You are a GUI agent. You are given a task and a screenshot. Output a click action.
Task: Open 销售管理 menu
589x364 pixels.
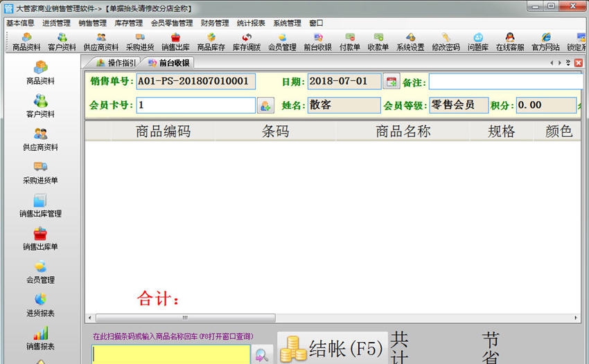pyautogui.click(x=92, y=24)
